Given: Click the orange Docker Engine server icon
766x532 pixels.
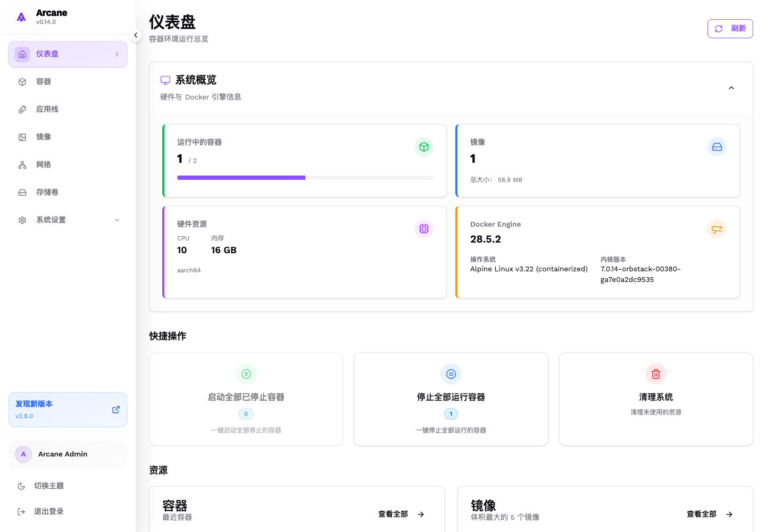Looking at the screenshot, I should pyautogui.click(x=717, y=229).
